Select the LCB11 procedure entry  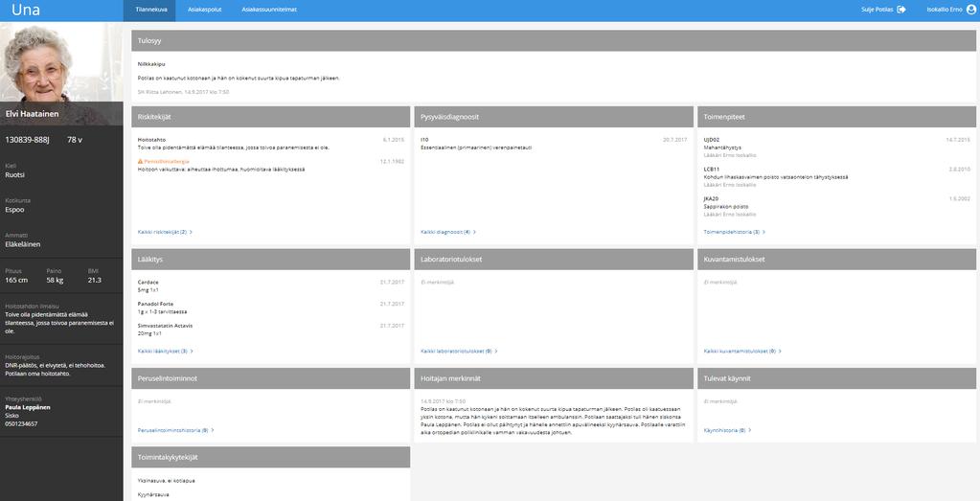click(x=837, y=177)
